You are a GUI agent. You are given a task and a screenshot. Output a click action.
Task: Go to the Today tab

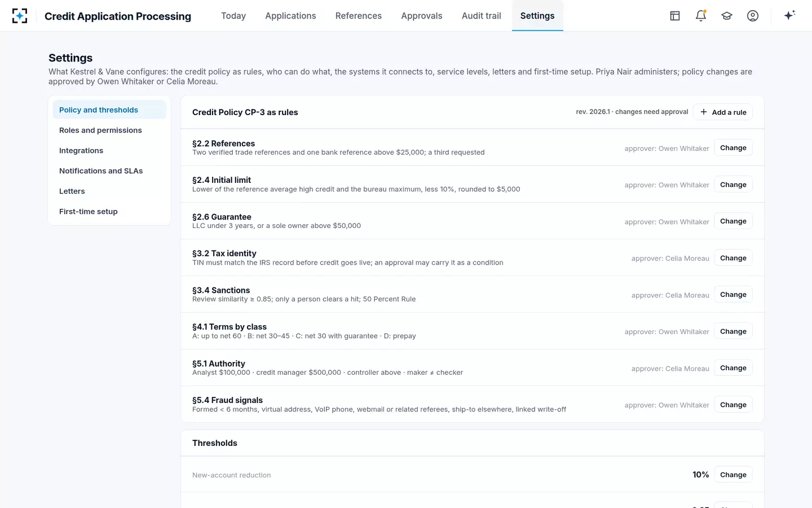tap(233, 16)
